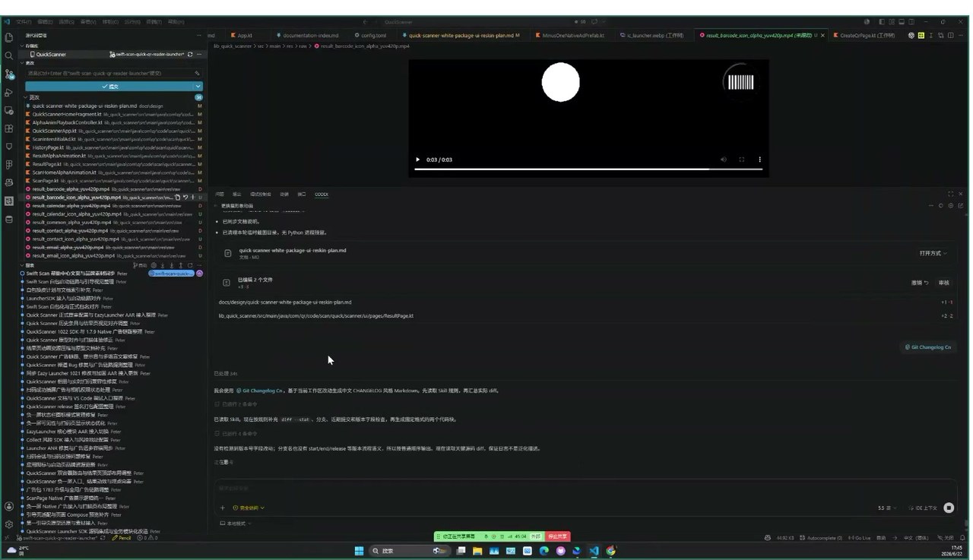Collapse the repositories section header
The width and height of the screenshot is (973, 560).
[x=23, y=46]
